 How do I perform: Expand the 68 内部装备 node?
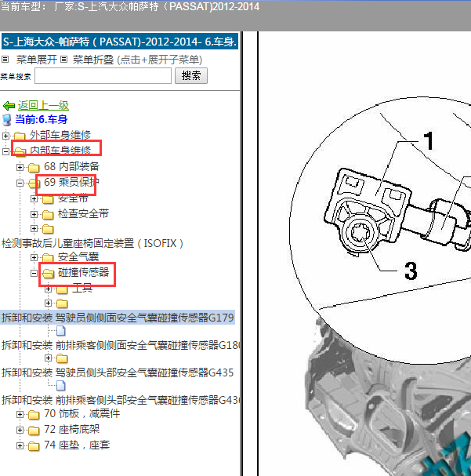coord(20,167)
